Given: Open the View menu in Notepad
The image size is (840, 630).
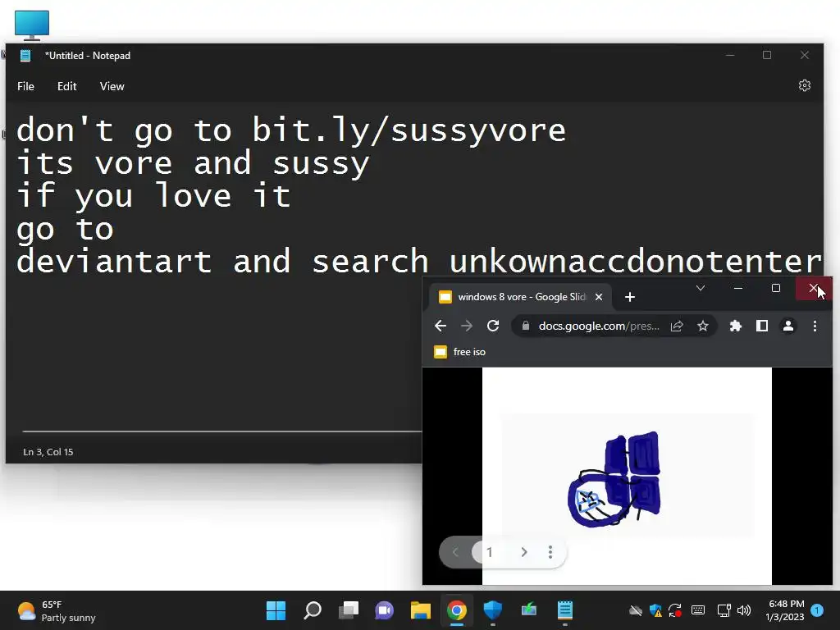Looking at the screenshot, I should point(112,86).
